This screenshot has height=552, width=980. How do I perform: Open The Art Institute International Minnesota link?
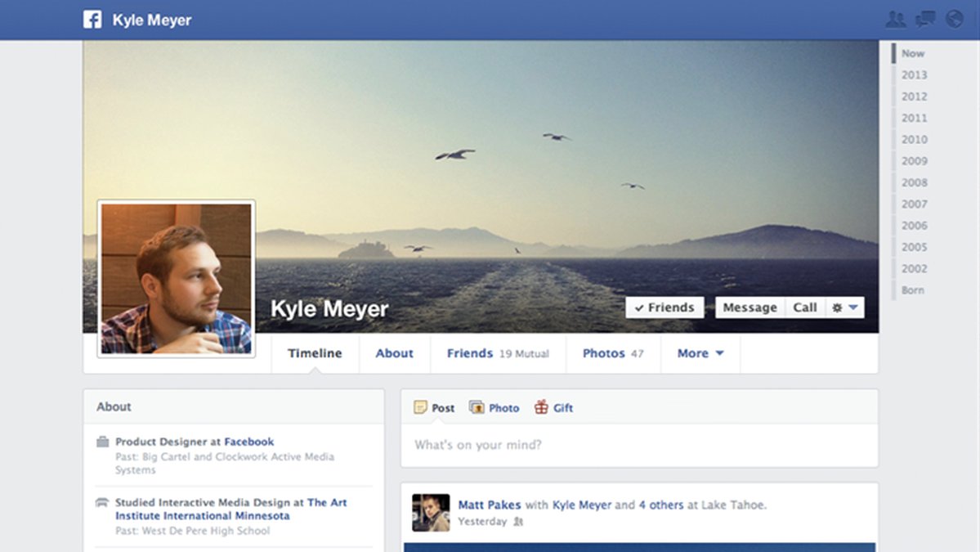[230, 509]
